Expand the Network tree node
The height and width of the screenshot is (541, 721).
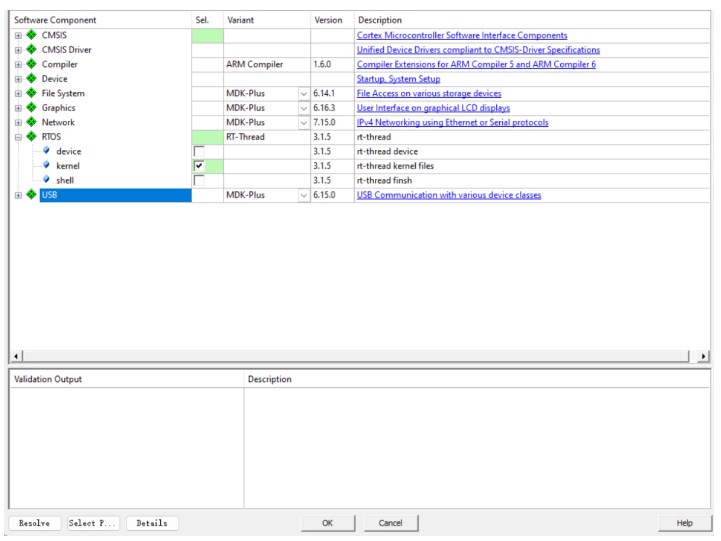[x=18, y=122]
